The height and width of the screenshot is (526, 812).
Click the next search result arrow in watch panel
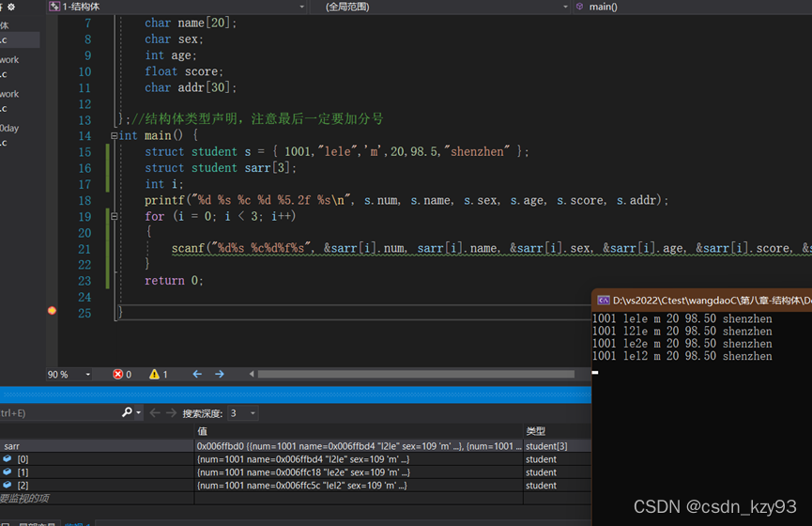coord(172,413)
